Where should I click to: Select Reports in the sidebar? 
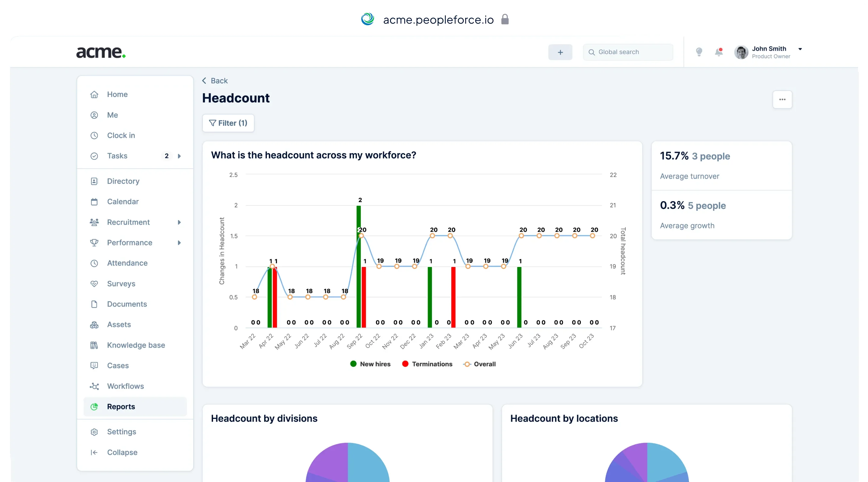coord(121,407)
